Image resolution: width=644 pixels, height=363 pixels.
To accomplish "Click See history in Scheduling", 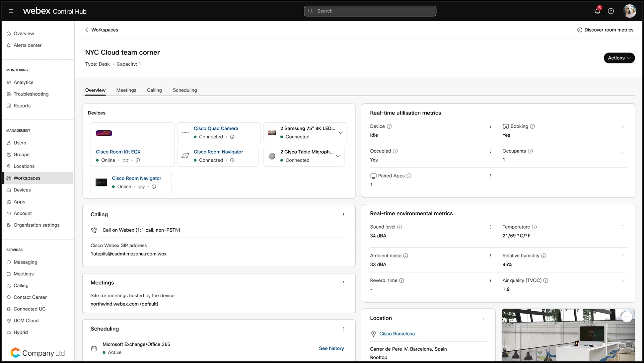I will [331, 348].
